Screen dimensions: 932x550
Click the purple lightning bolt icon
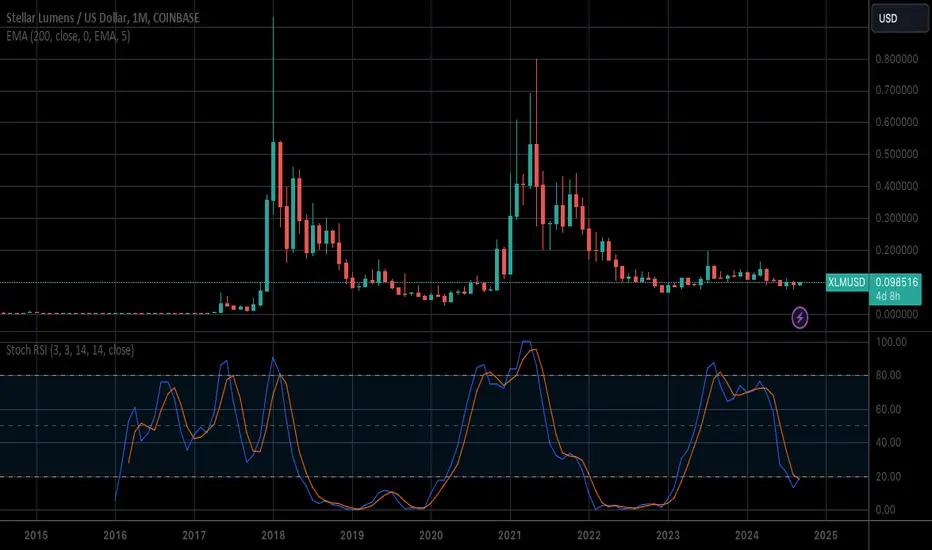799,318
